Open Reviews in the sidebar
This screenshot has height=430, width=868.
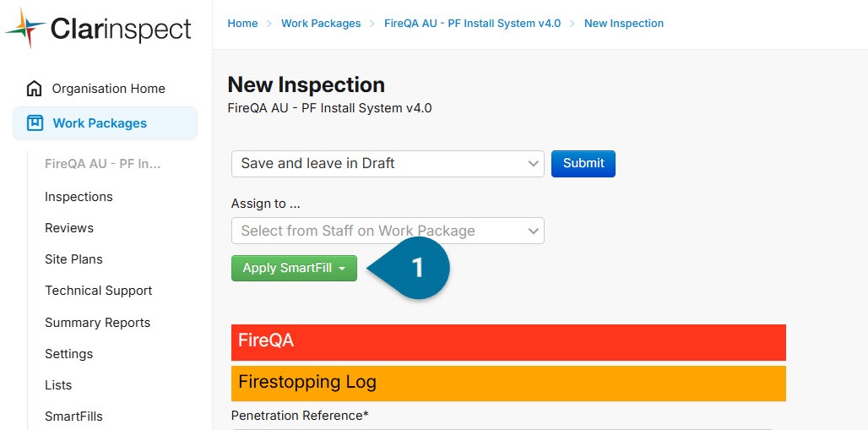coord(69,228)
